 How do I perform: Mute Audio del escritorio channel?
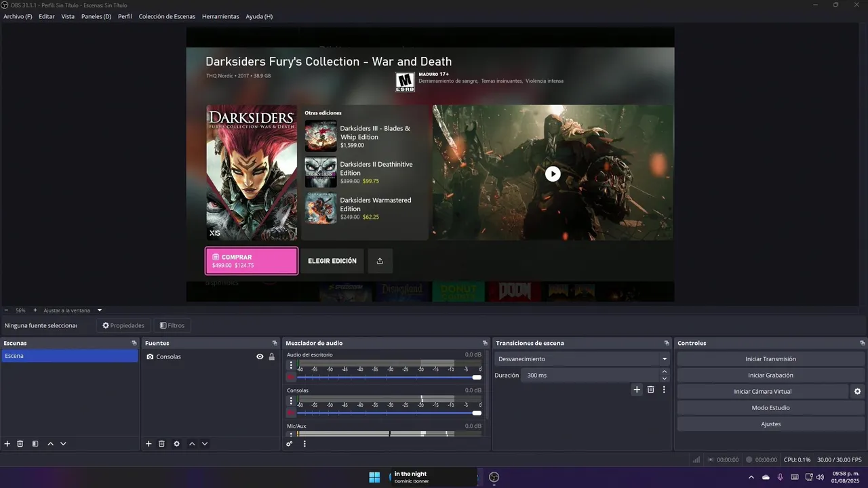(291, 377)
